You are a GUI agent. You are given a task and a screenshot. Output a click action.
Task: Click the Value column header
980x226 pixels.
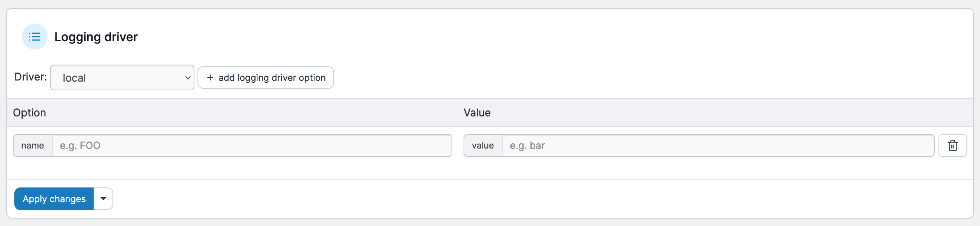pyautogui.click(x=477, y=113)
